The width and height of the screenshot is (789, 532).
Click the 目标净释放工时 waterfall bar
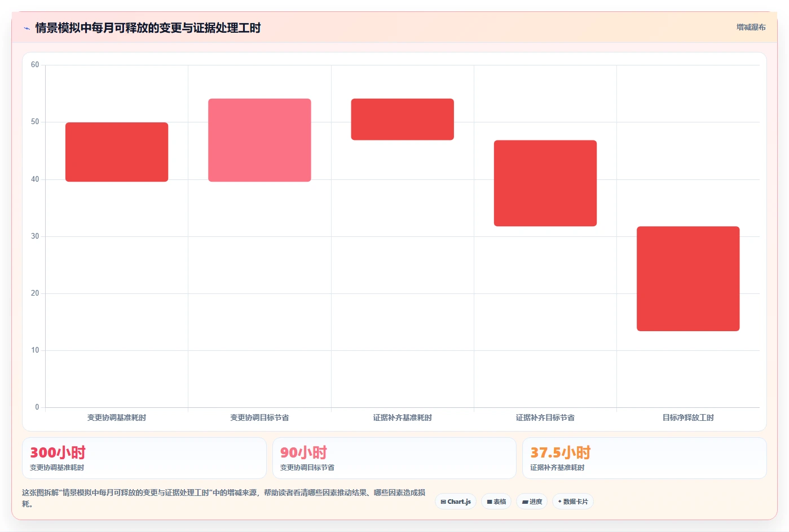coord(688,279)
